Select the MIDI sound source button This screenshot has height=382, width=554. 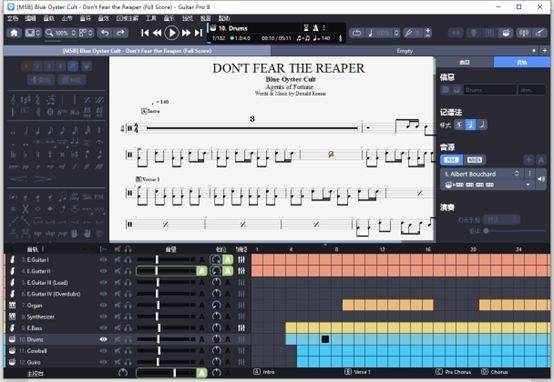(x=475, y=160)
